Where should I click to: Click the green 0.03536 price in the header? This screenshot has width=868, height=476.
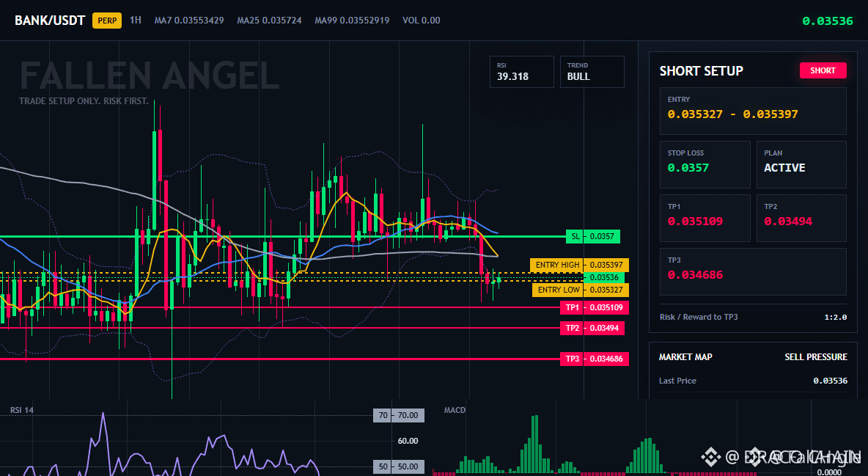coord(828,21)
